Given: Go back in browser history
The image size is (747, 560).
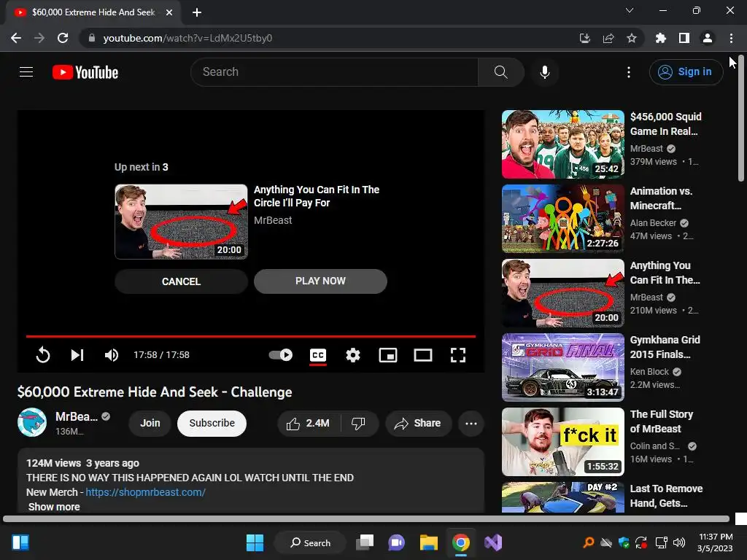Looking at the screenshot, I should pyautogui.click(x=16, y=38).
